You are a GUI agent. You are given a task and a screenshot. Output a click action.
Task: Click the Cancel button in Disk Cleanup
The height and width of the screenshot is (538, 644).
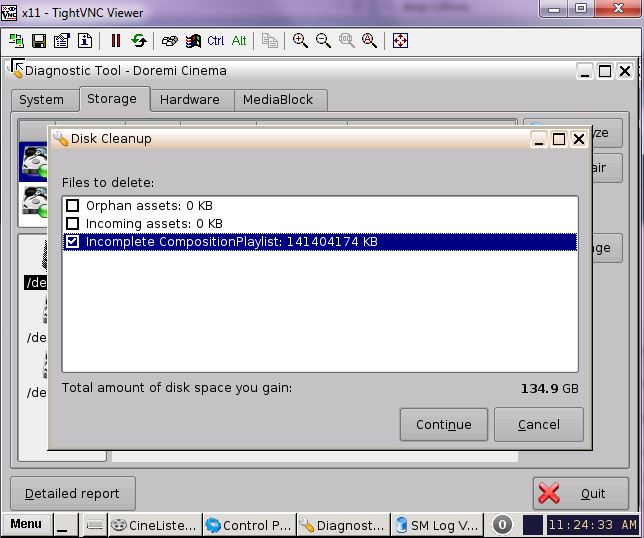(539, 424)
